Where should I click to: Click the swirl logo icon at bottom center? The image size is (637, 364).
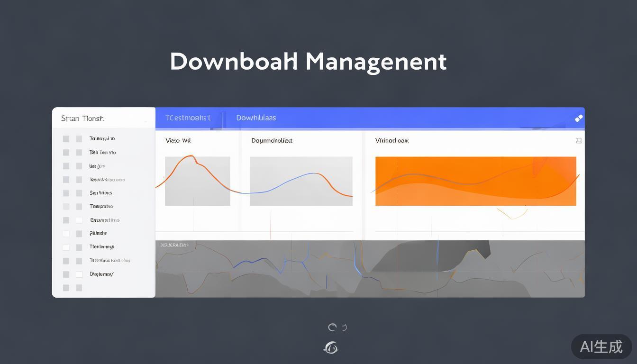[331, 348]
